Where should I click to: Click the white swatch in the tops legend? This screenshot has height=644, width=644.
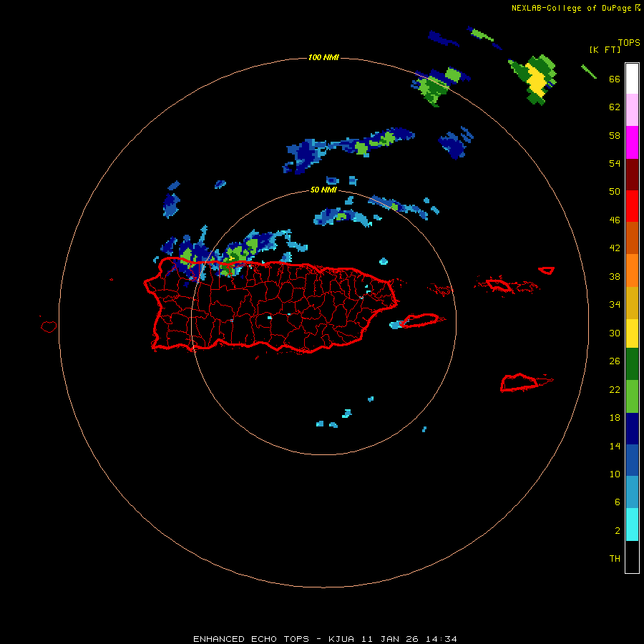[x=632, y=79]
